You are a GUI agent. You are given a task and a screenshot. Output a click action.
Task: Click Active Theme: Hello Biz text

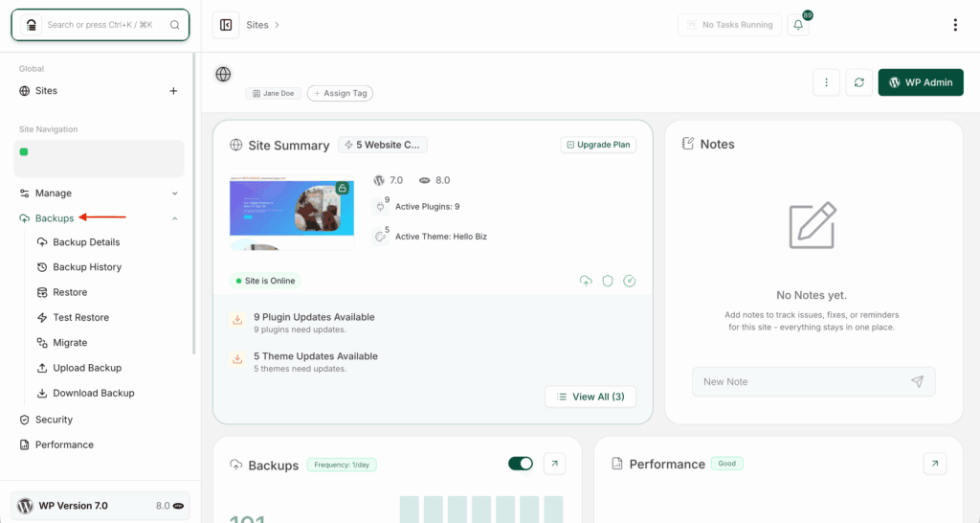[440, 237]
